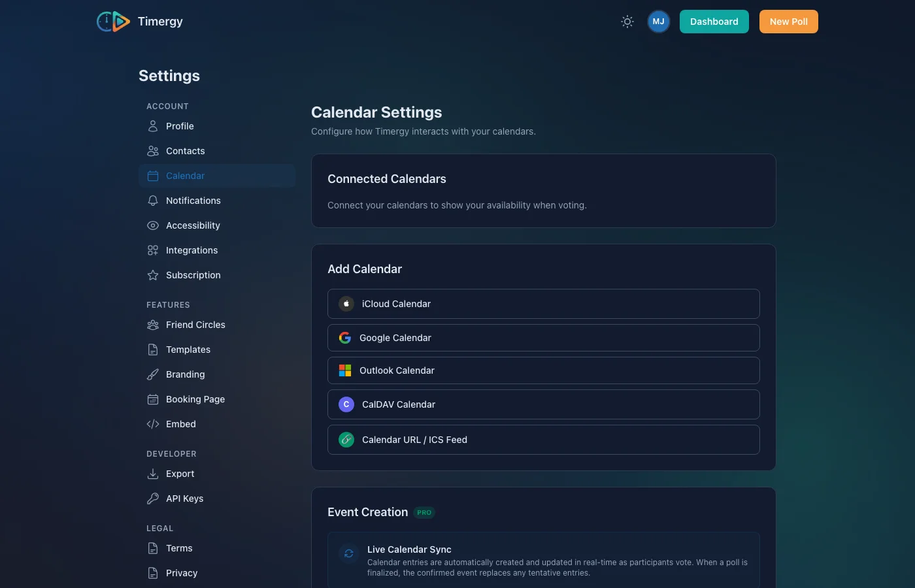Click the Subscription star icon
915x588 pixels.
pos(153,275)
